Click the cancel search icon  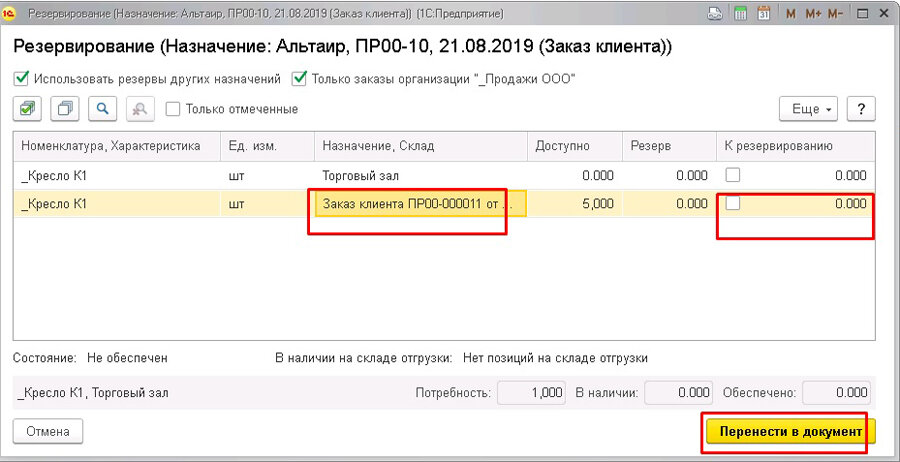point(140,109)
